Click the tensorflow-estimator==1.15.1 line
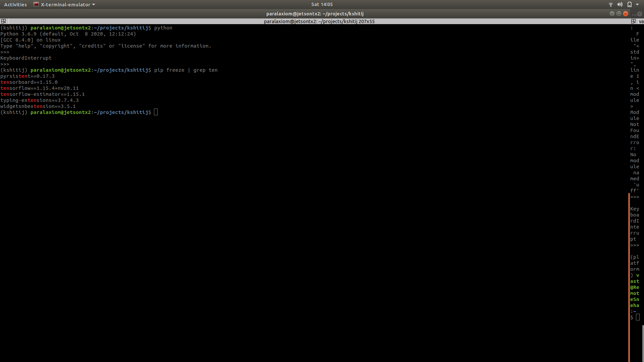Screen dimensions: 644x362 click(x=43, y=94)
